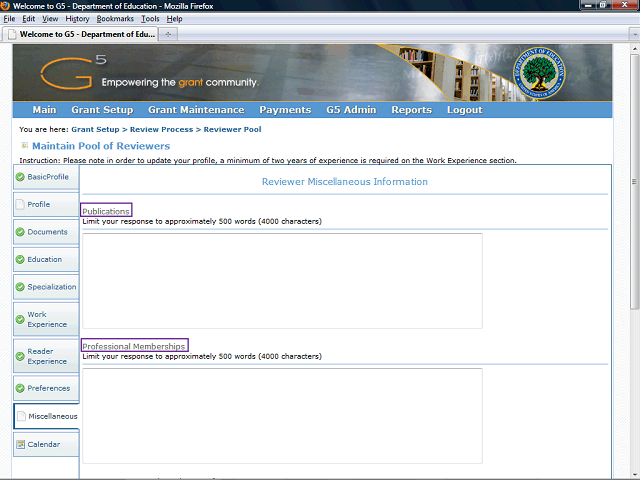Viewport: 640px width, 480px height.
Task: Open the Main navigation menu
Action: (44, 110)
